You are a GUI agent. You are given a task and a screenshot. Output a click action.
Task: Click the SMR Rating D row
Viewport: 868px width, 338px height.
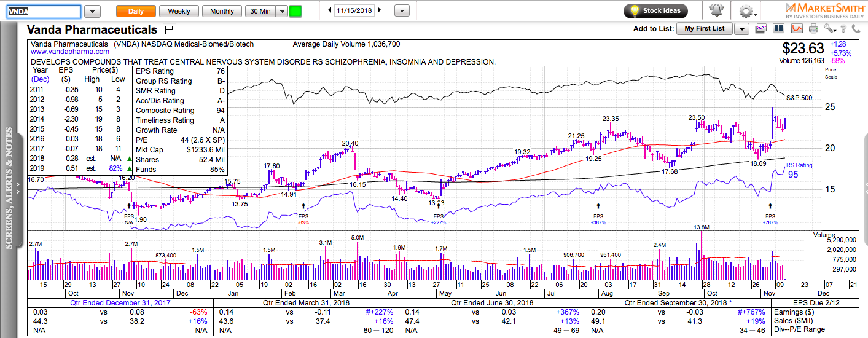(181, 91)
